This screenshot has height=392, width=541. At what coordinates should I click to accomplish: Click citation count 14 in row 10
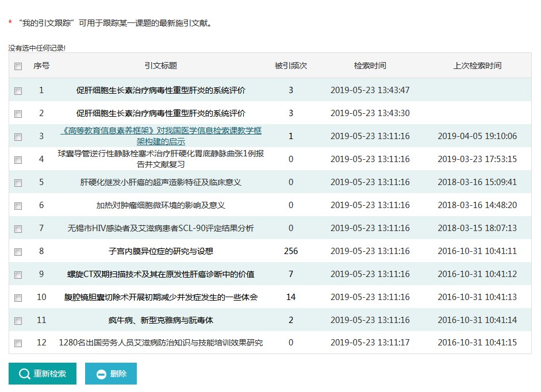pyautogui.click(x=291, y=297)
